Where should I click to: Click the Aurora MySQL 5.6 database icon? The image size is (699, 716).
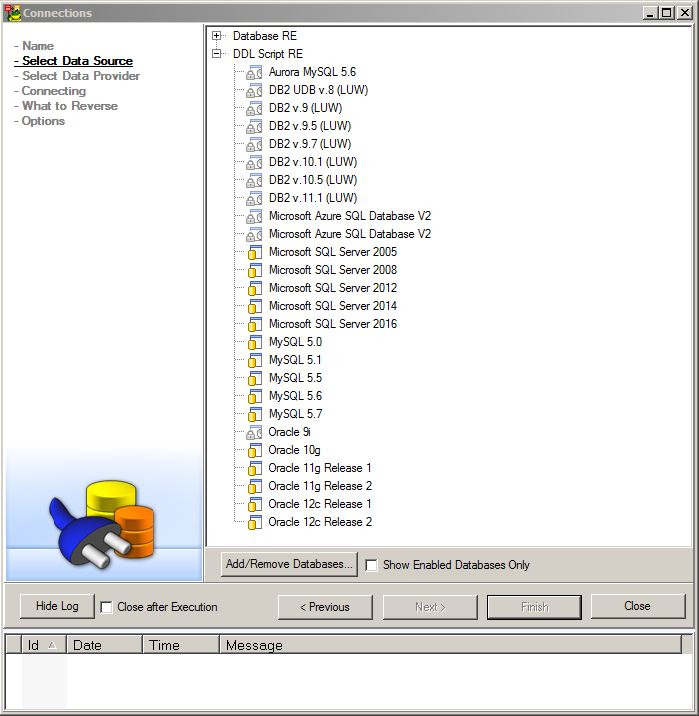(x=254, y=72)
